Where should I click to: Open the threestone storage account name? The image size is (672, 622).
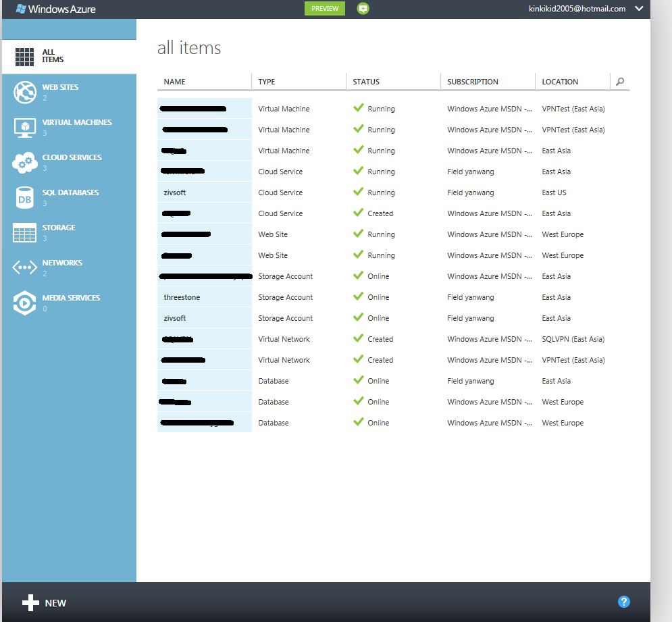pyautogui.click(x=182, y=297)
